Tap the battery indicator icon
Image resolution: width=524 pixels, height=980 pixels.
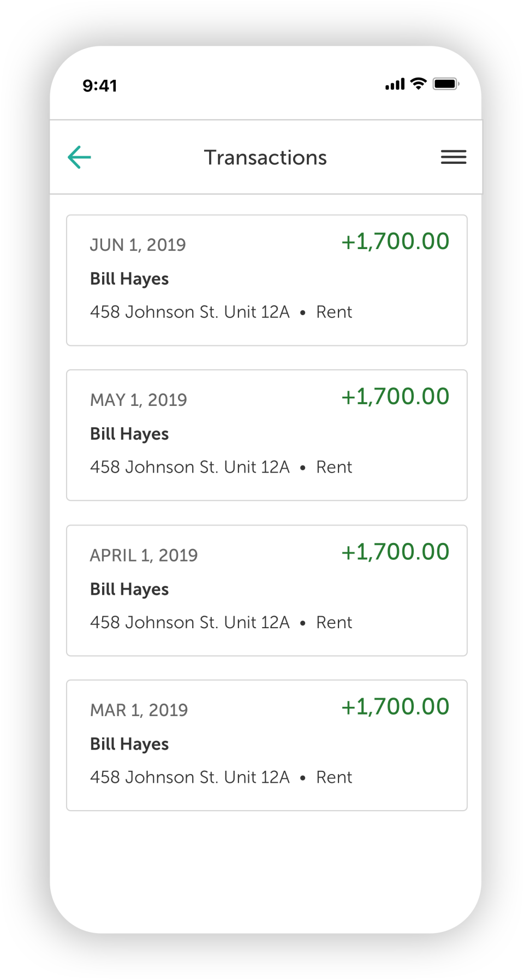tap(446, 84)
